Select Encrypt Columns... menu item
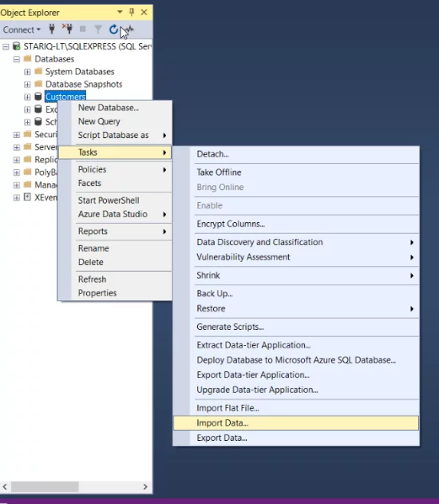The width and height of the screenshot is (439, 504). click(296, 224)
